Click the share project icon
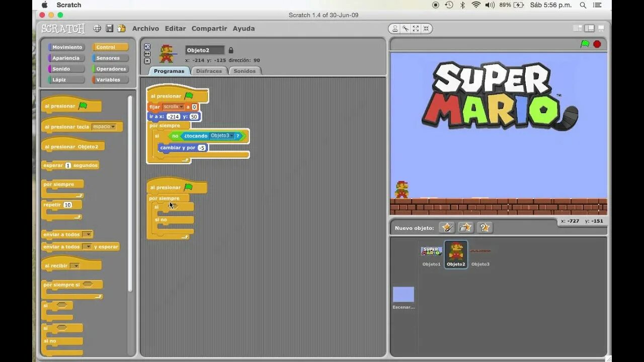 tap(121, 29)
